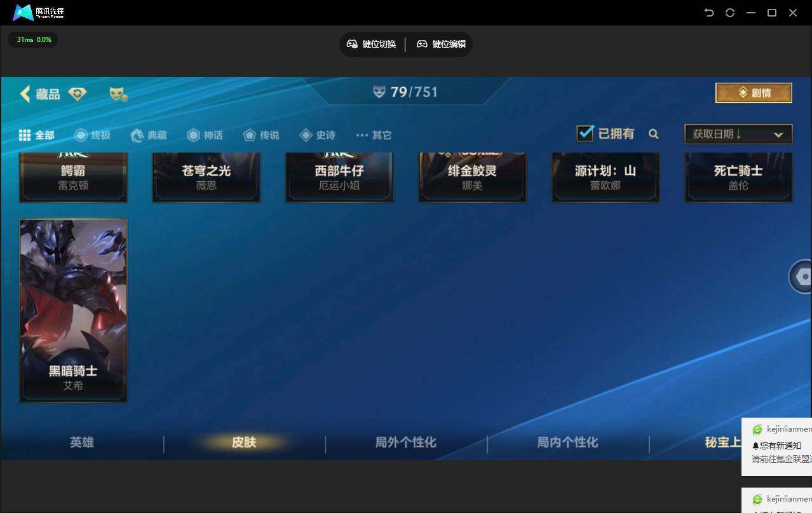Open the 死亡骑士 盖伦 skin card
812x513 pixels.
click(738, 177)
